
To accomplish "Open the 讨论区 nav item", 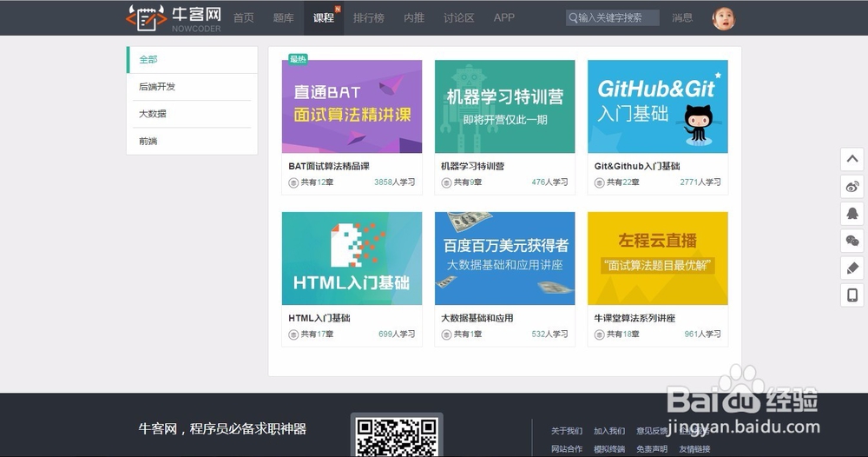I will tap(459, 17).
